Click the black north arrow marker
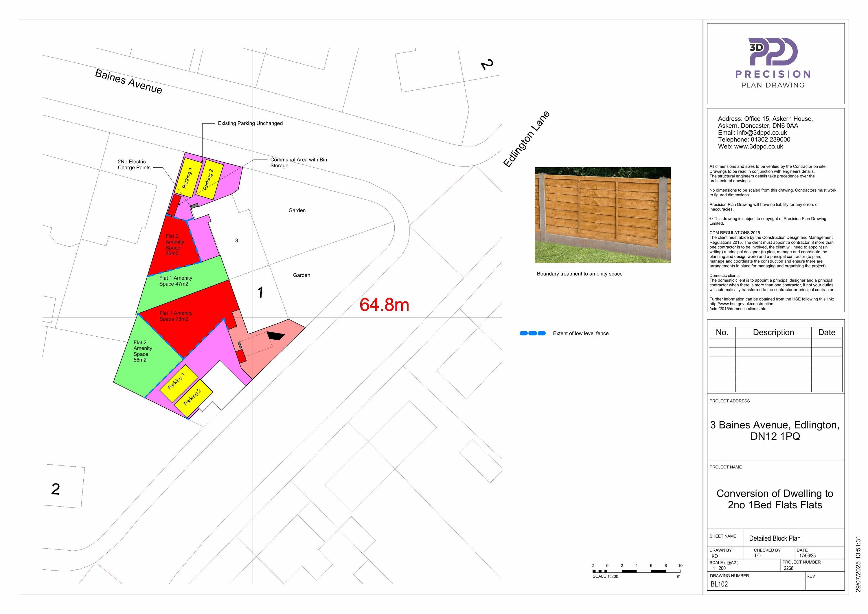 tap(276, 336)
